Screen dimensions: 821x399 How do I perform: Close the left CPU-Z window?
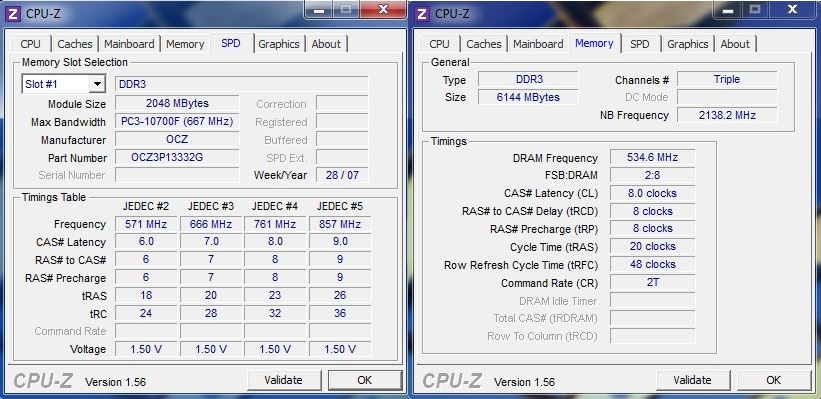tap(383, 9)
